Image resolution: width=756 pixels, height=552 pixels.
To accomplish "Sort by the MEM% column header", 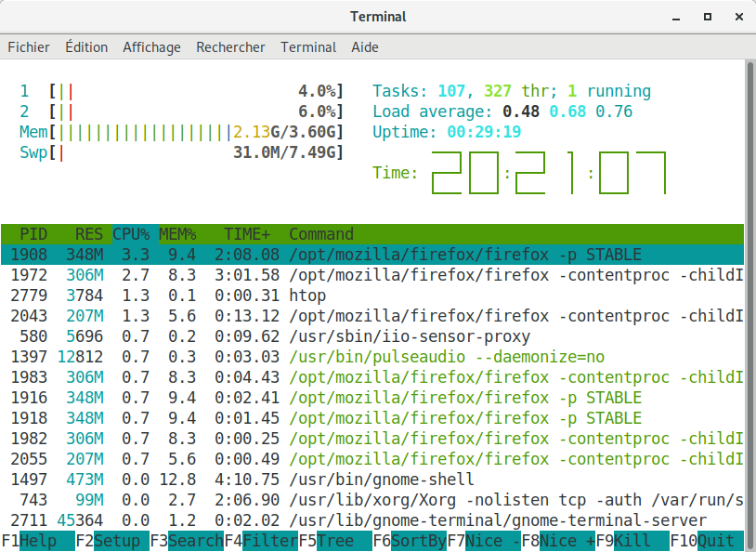I will pos(177,234).
